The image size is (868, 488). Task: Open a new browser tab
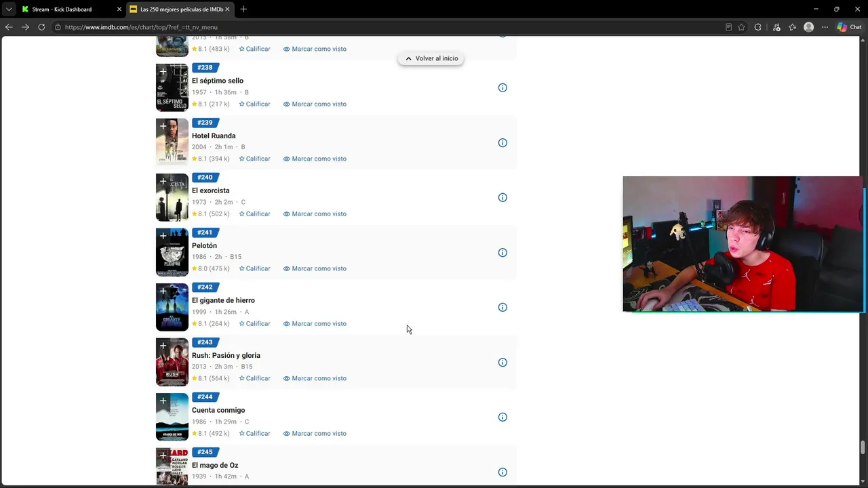(243, 9)
